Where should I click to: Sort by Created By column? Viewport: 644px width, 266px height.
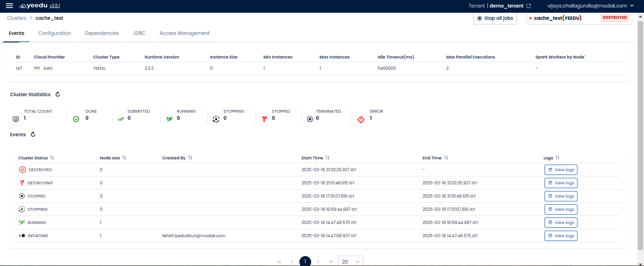[x=190, y=158]
